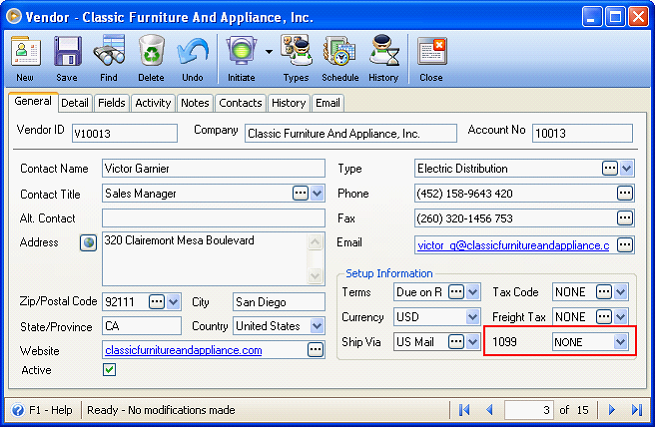Click the ellipsis button beside Tax Code
656x428 pixels.
604,292
